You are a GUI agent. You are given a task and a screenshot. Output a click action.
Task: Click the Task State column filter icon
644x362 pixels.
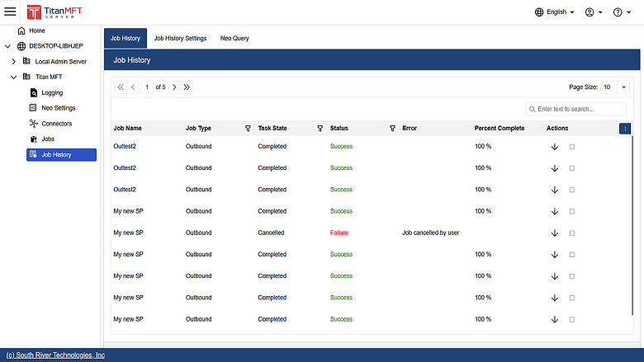(320, 129)
